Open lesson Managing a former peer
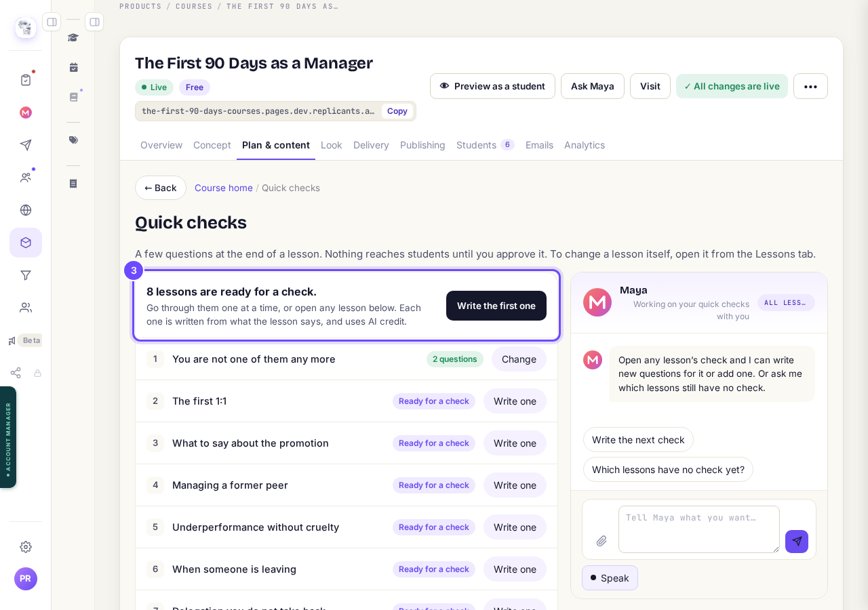 [x=230, y=485]
